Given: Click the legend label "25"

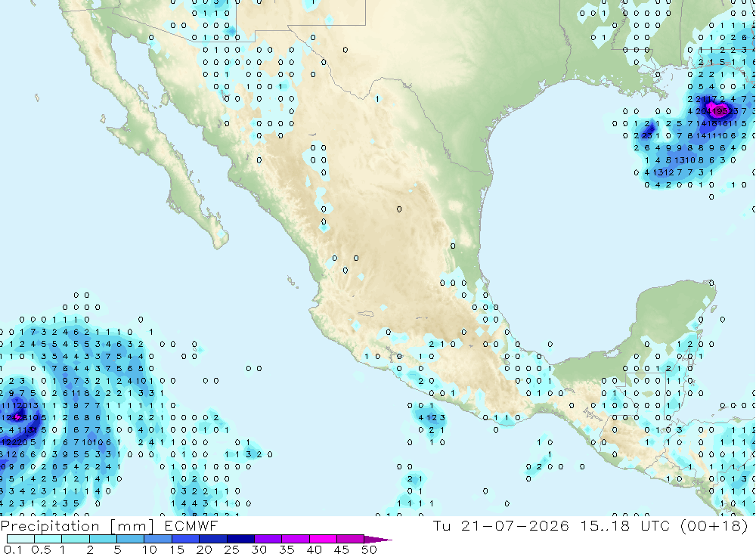Looking at the screenshot, I should (x=232, y=549).
